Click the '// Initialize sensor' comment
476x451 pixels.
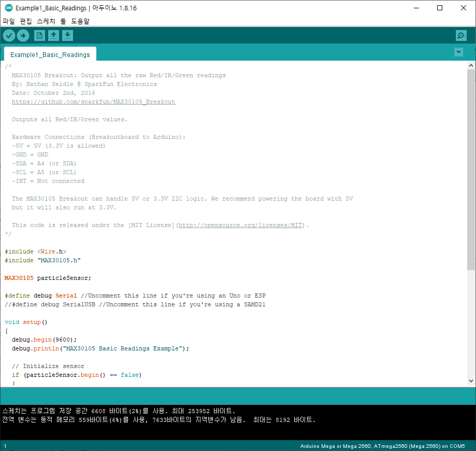[x=48, y=366]
